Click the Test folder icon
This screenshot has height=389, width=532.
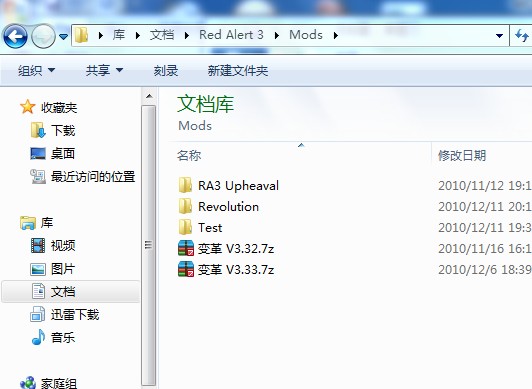click(x=186, y=227)
